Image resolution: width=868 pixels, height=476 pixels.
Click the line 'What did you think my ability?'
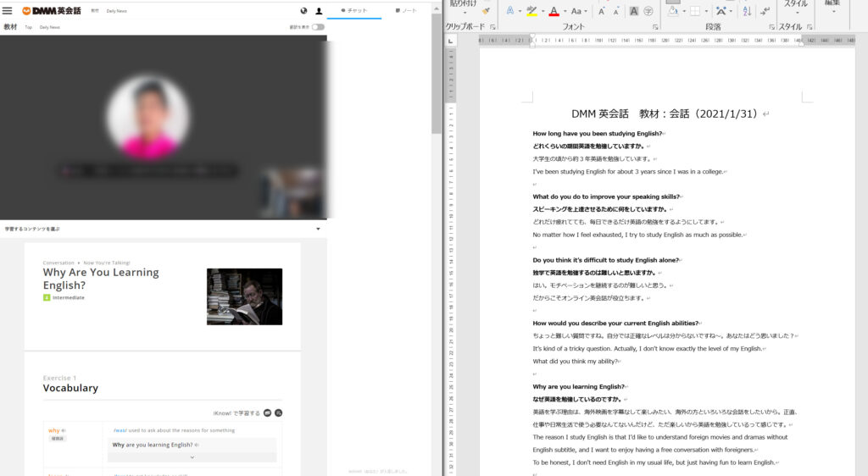[575, 361]
